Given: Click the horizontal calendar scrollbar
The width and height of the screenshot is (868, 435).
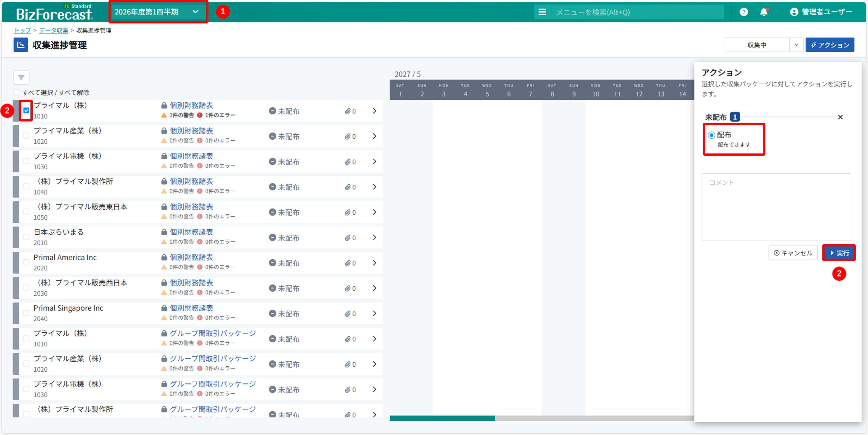Looking at the screenshot, I should point(442,418).
